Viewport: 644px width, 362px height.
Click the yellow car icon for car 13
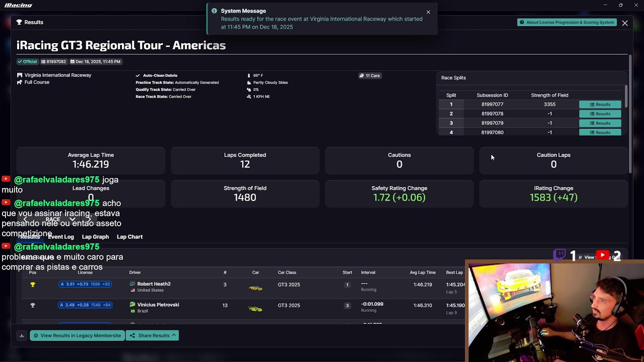tap(256, 309)
